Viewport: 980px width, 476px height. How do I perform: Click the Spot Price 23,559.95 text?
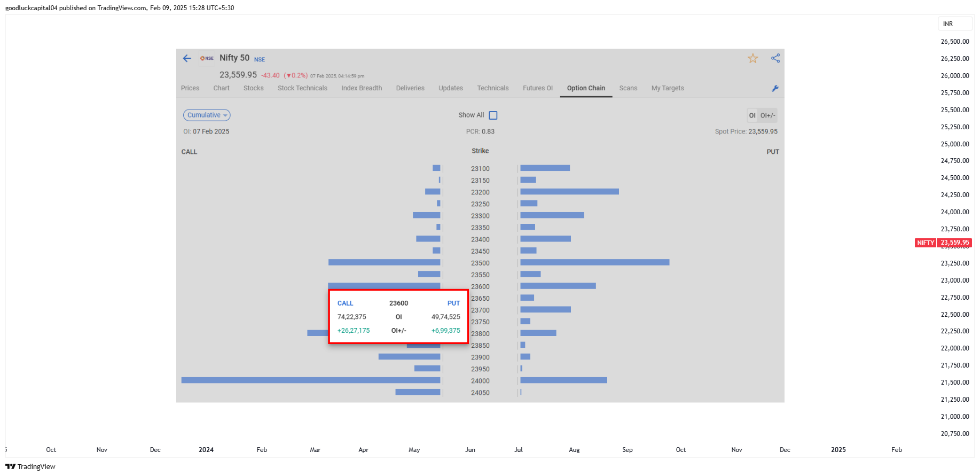(x=746, y=131)
